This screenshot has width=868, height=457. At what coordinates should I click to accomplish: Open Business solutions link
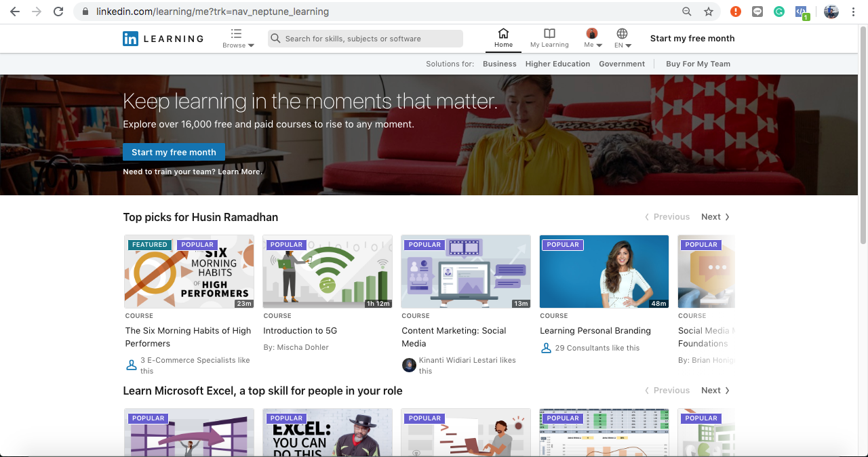500,64
